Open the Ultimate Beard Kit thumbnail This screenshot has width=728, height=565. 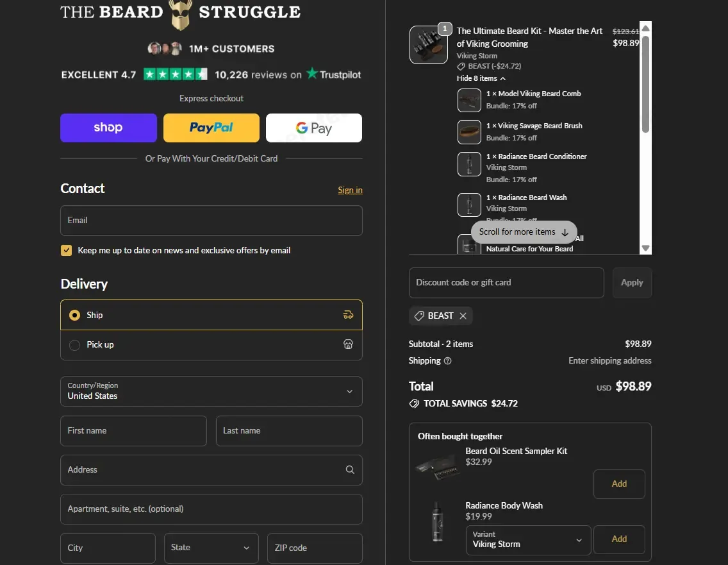429,45
